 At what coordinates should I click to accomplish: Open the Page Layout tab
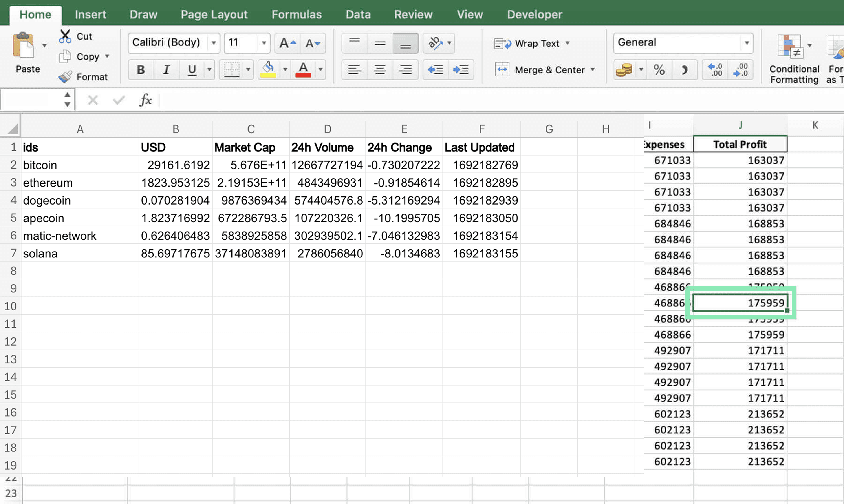(x=214, y=15)
